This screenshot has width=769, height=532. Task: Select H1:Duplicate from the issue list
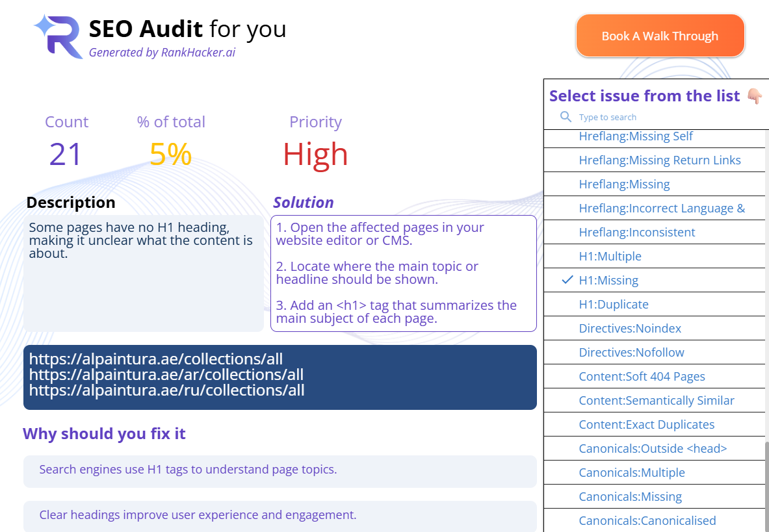pos(613,305)
